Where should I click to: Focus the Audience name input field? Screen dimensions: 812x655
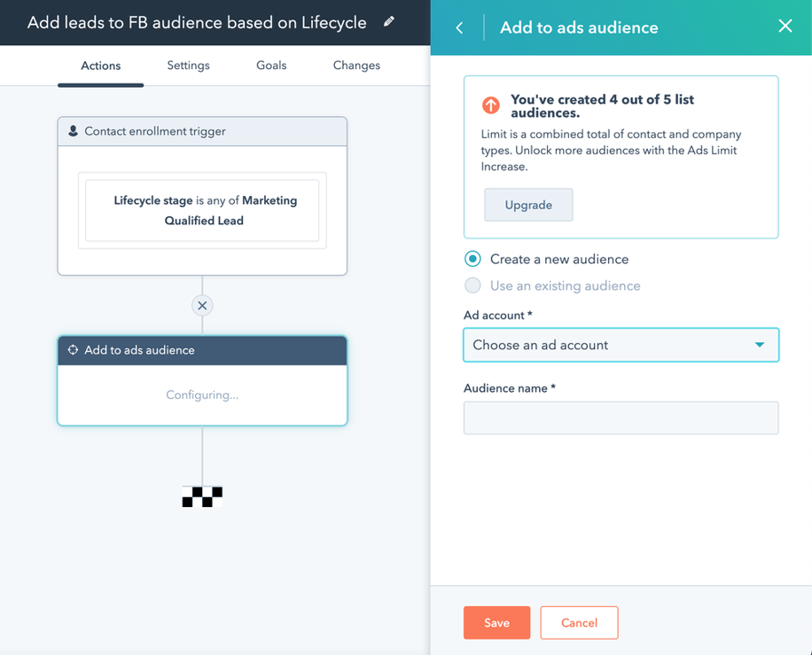click(x=621, y=417)
